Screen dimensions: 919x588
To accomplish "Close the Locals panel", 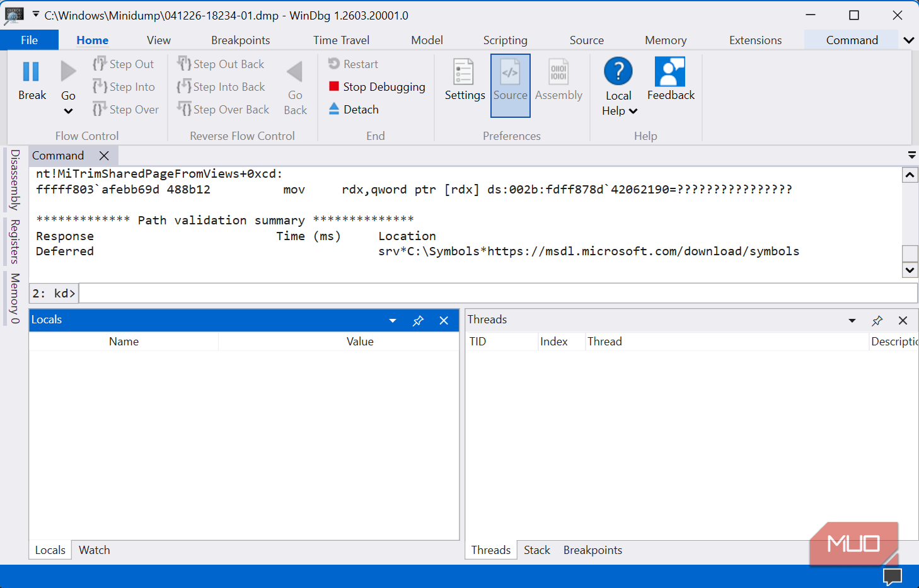I will click(444, 321).
